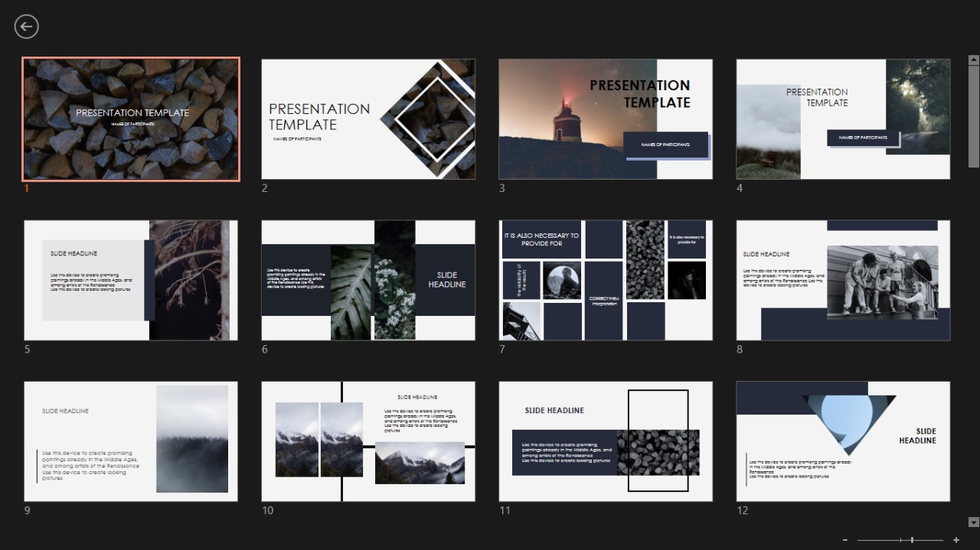Image resolution: width=980 pixels, height=550 pixels.
Task: Select slide 9 with misty forest image
Action: (131, 441)
